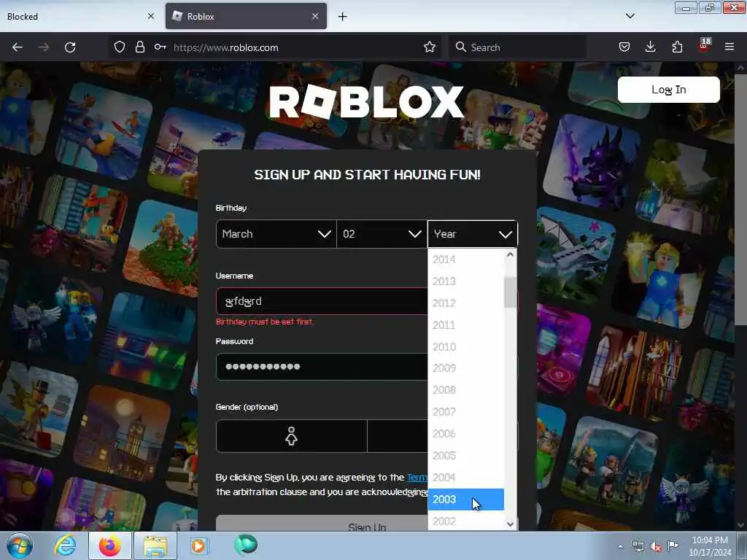Launch Internet Explorer from taskbar
Screen dimensions: 747x560
pos(65,545)
